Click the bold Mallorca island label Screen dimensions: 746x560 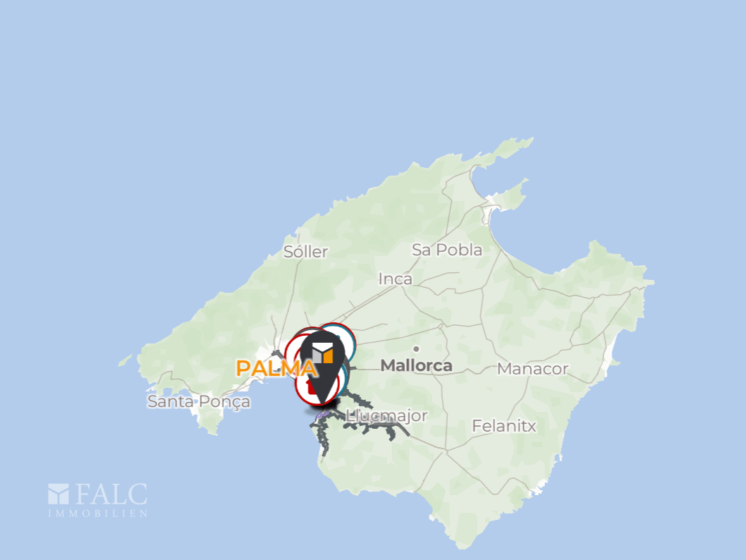(416, 365)
